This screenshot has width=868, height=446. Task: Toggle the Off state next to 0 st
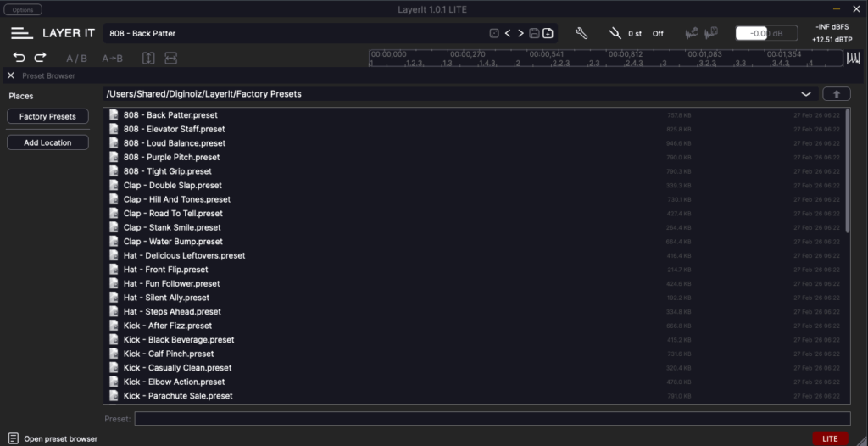coord(658,34)
